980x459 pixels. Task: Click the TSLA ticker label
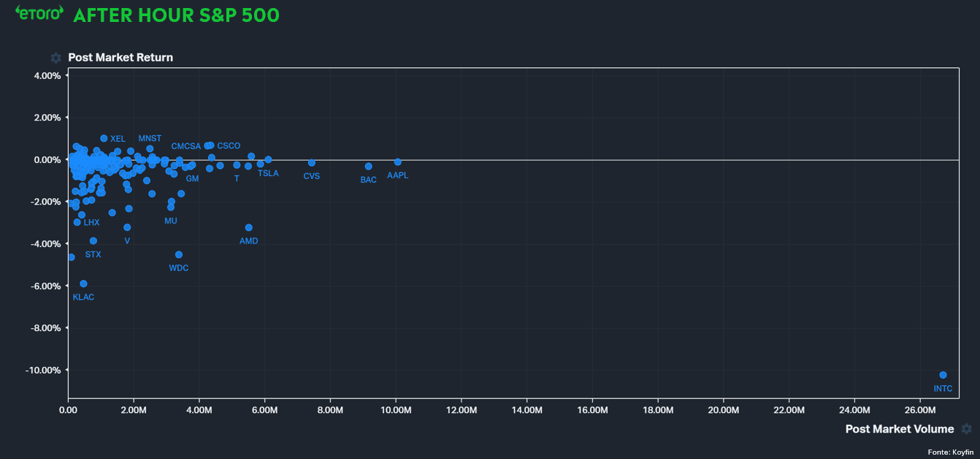[268, 174]
